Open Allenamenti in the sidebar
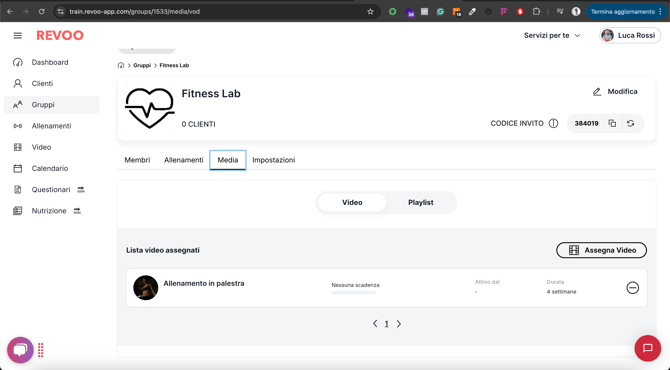 click(x=51, y=126)
